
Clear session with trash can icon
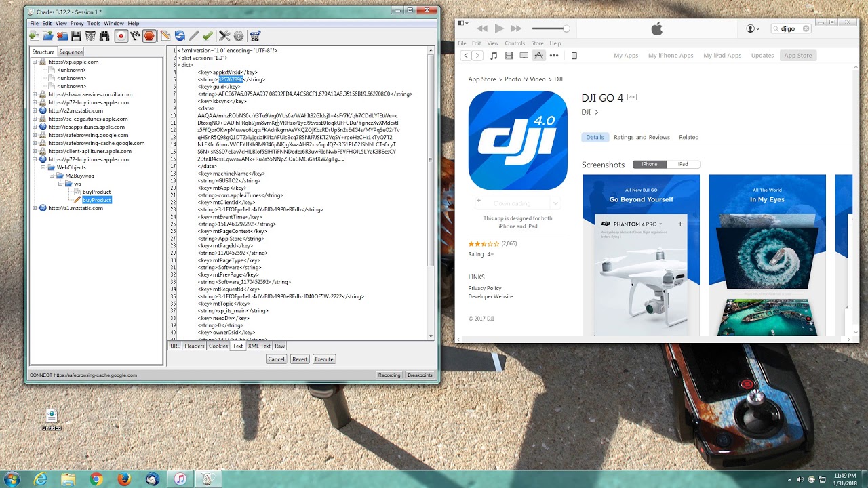[90, 36]
